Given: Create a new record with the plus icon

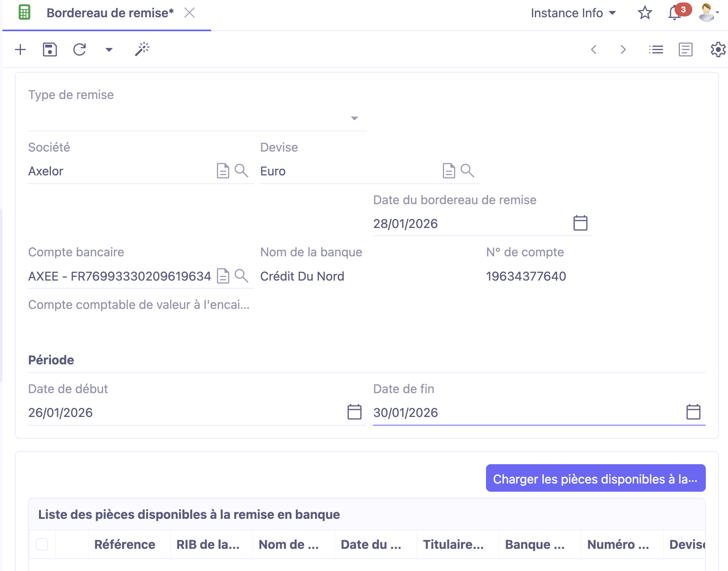Looking at the screenshot, I should tap(20, 49).
